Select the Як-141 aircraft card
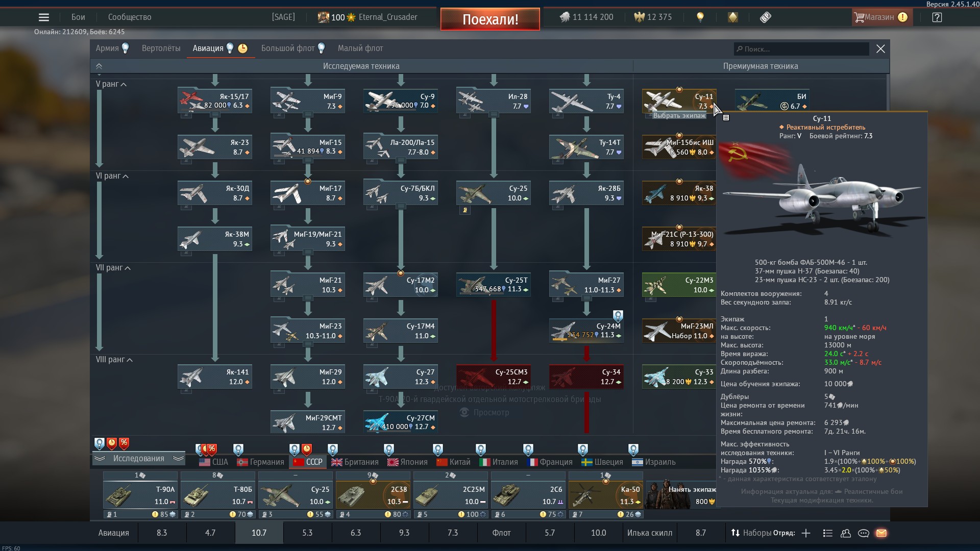980x551 pixels. coord(215,377)
